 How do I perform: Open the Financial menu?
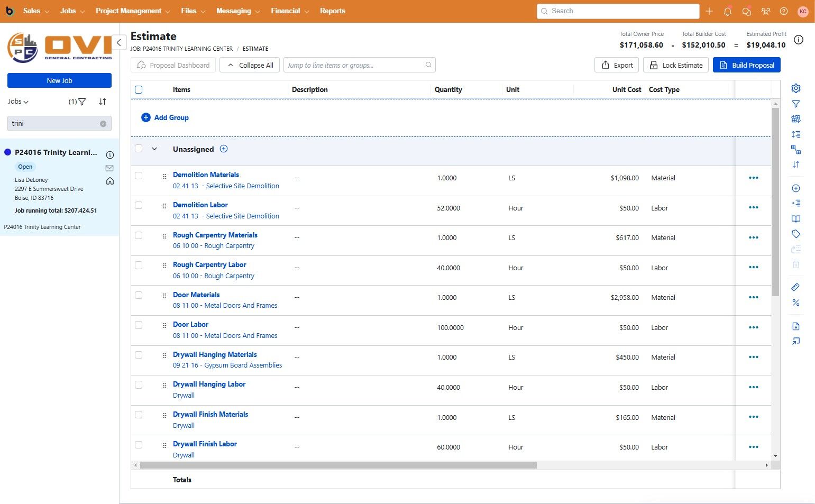[290, 11]
